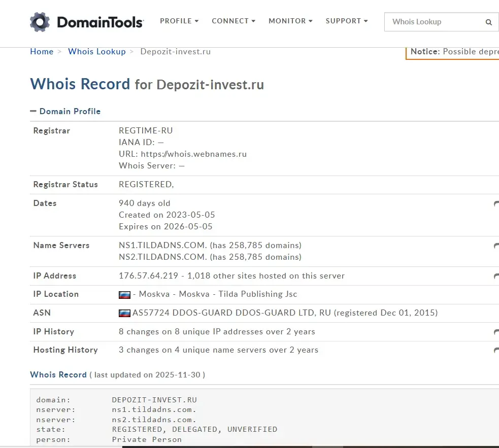The image size is (499, 448).
Task: Open the MONITOR dropdown menu
Action: point(290,21)
